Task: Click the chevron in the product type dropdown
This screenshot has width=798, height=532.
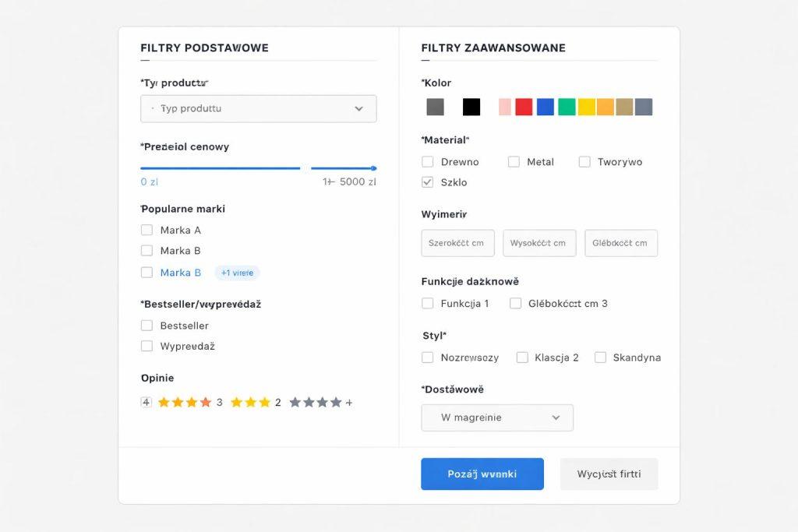Action: [358, 109]
